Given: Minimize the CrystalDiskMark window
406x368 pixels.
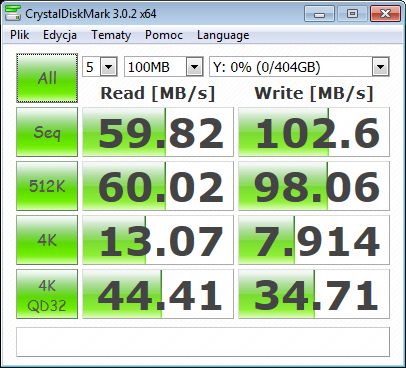Looking at the screenshot, I should [319, 14].
